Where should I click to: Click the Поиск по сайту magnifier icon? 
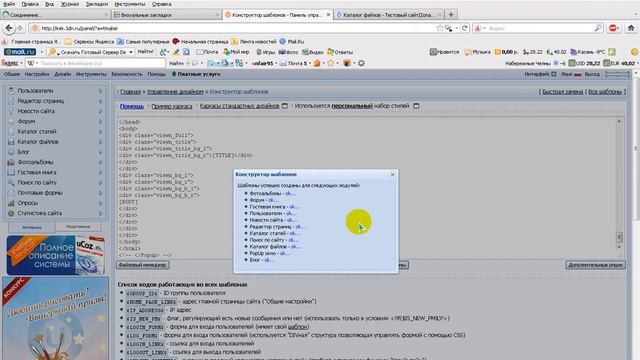11,182
